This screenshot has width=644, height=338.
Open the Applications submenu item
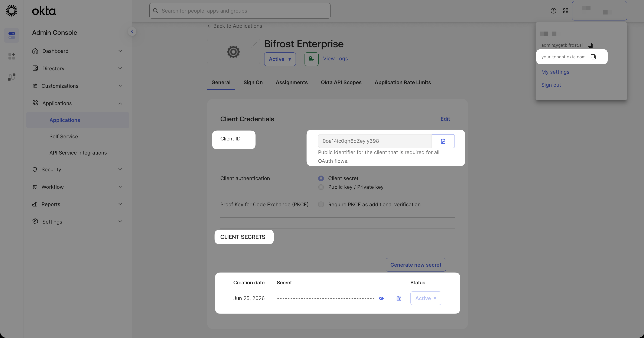[x=78, y=120]
